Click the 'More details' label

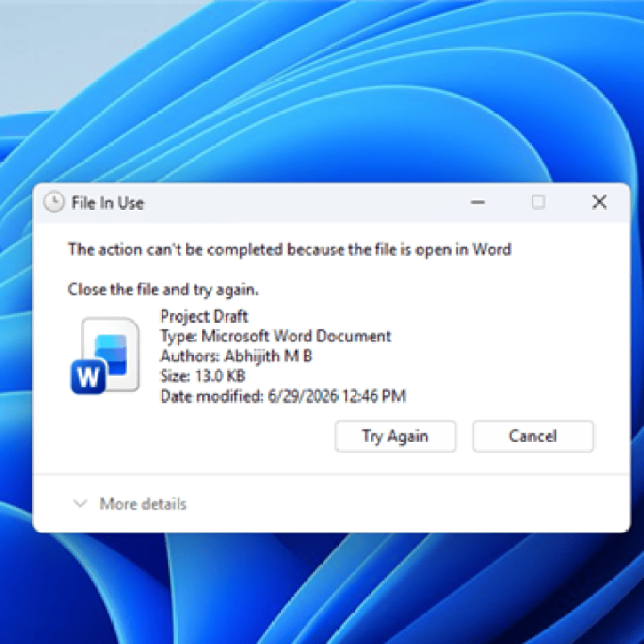click(x=143, y=504)
